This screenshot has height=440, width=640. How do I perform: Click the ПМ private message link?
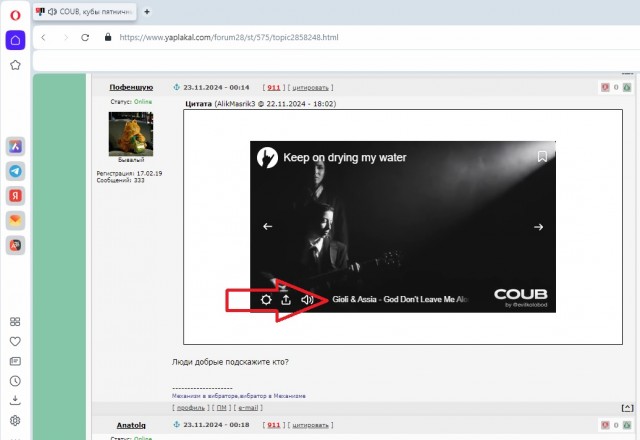[x=221, y=407]
